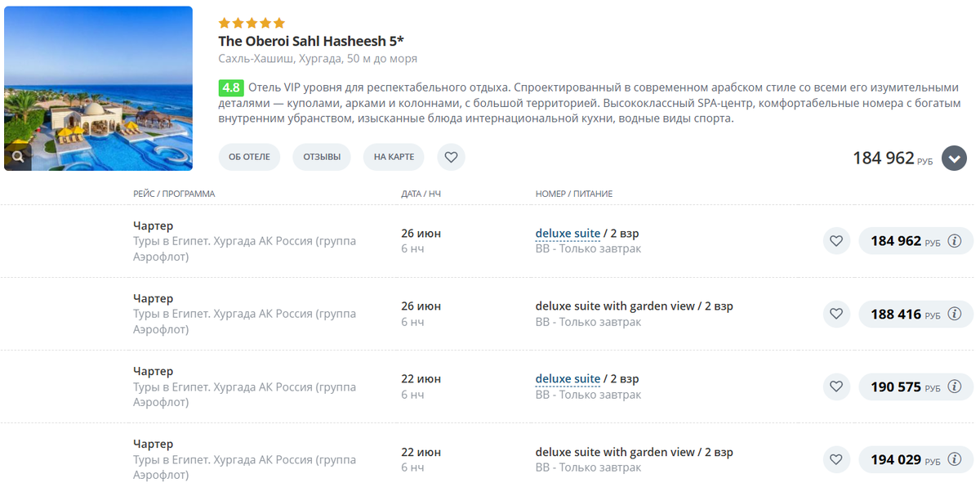Click heart icon next to 194 029 price

tap(835, 459)
